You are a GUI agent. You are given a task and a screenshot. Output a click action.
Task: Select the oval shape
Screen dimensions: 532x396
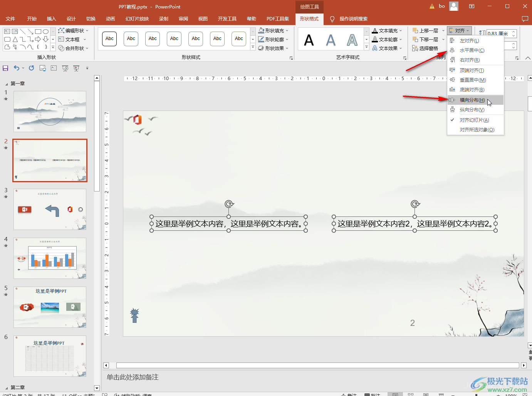point(46,32)
